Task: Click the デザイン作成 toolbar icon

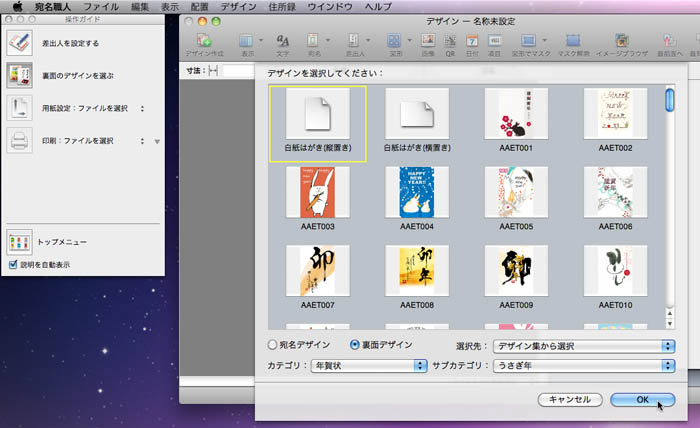Action: (x=204, y=41)
